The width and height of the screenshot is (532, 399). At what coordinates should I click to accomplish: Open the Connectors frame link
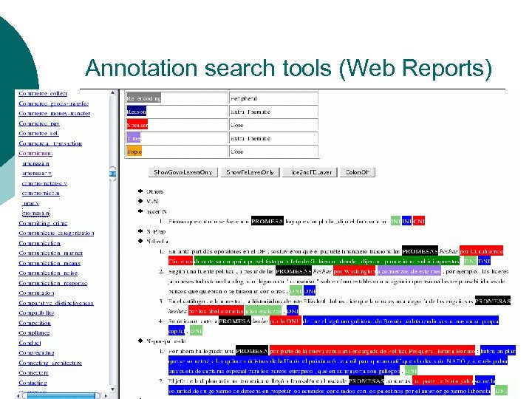pyautogui.click(x=33, y=373)
